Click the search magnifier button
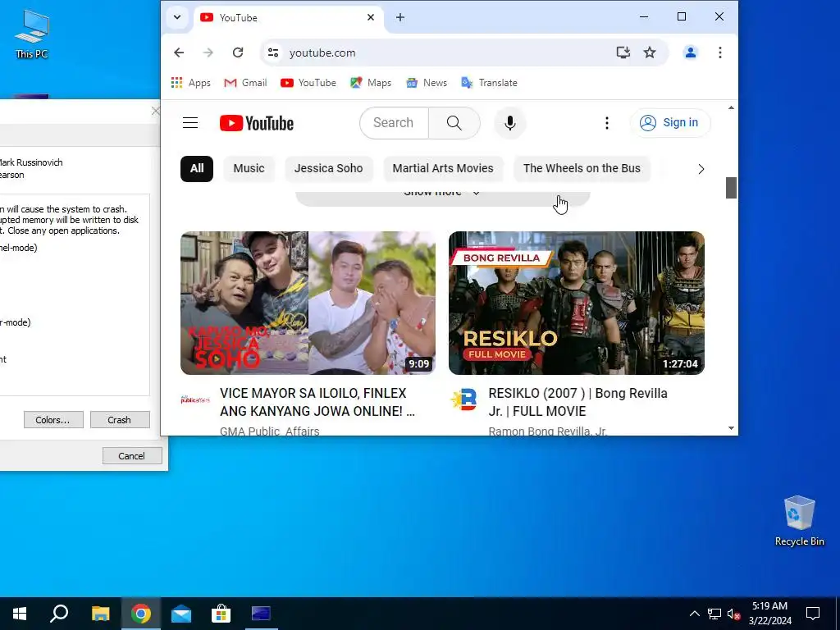The image size is (840, 630). [454, 123]
